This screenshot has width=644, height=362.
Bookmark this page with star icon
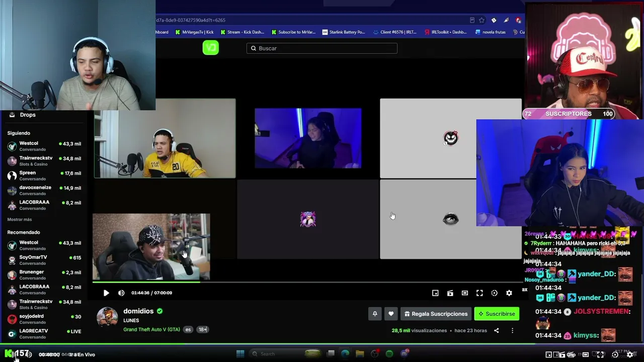click(x=481, y=20)
